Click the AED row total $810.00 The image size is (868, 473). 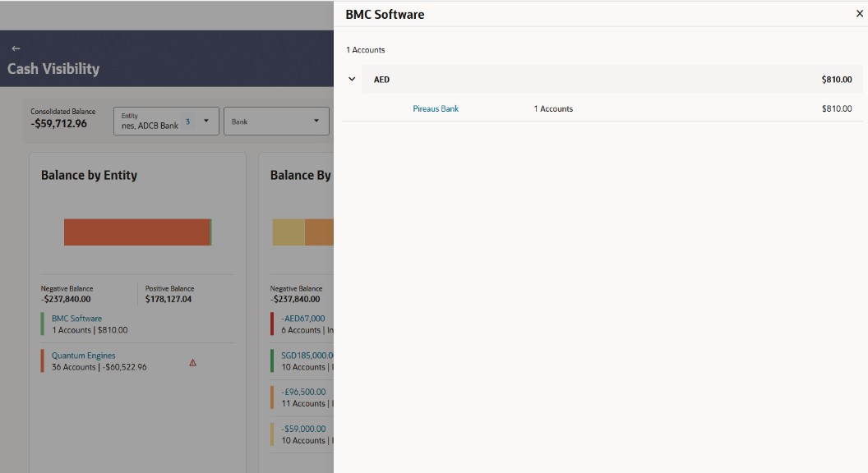click(837, 80)
